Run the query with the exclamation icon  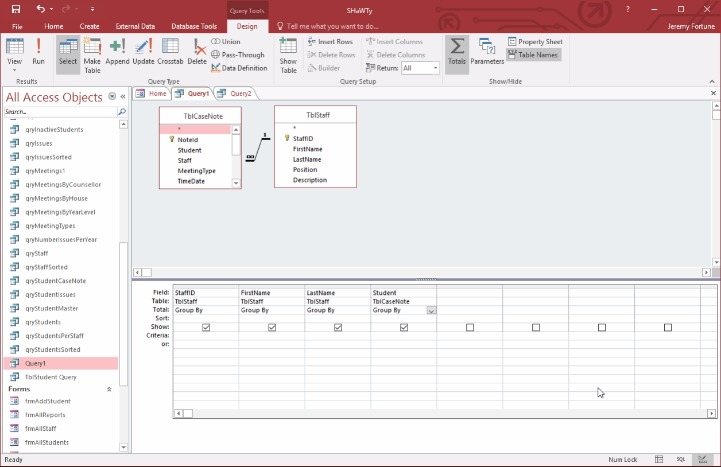pyautogui.click(x=38, y=51)
